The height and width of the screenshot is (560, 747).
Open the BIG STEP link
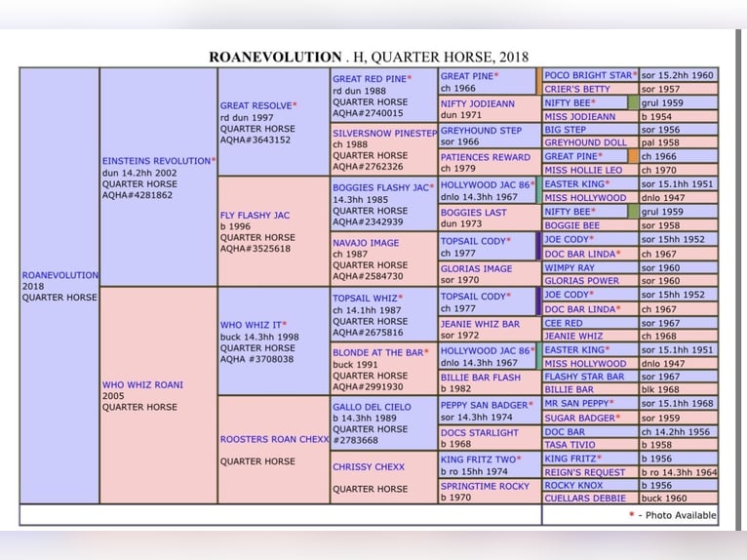pyautogui.click(x=565, y=130)
